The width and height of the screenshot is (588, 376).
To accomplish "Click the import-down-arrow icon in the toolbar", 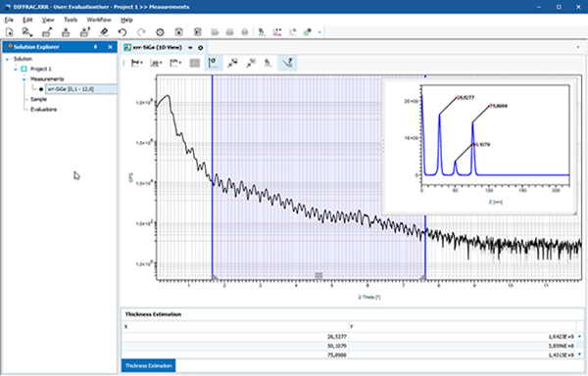I will point(66,32).
